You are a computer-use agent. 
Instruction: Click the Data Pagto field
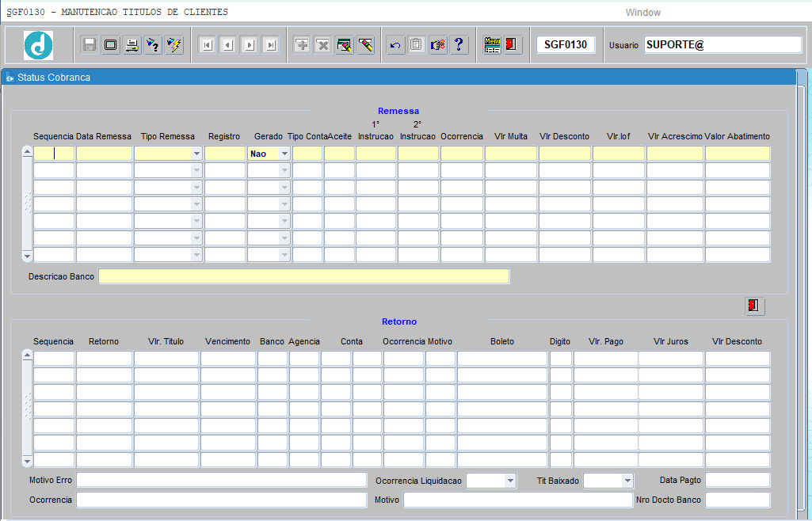click(738, 480)
